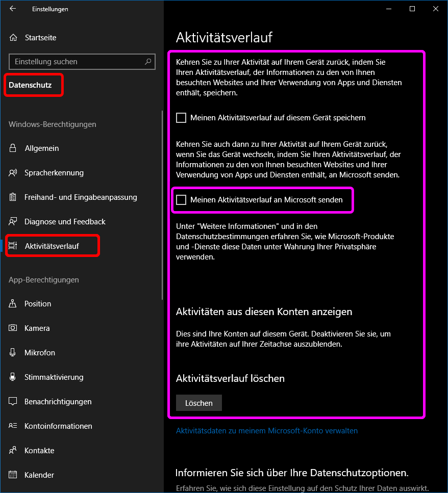Enable saving activity history on this device
Image resolution: width=448 pixels, height=493 pixels.
pyautogui.click(x=181, y=118)
